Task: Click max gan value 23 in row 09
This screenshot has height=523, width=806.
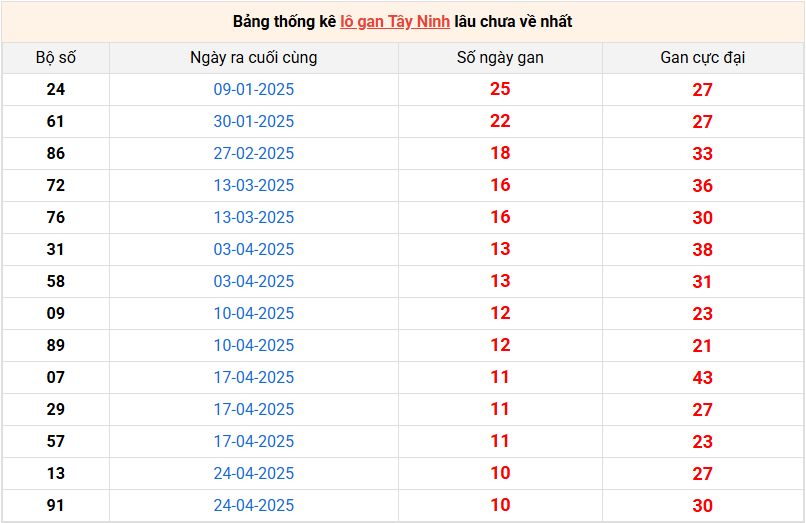Action: (702, 314)
